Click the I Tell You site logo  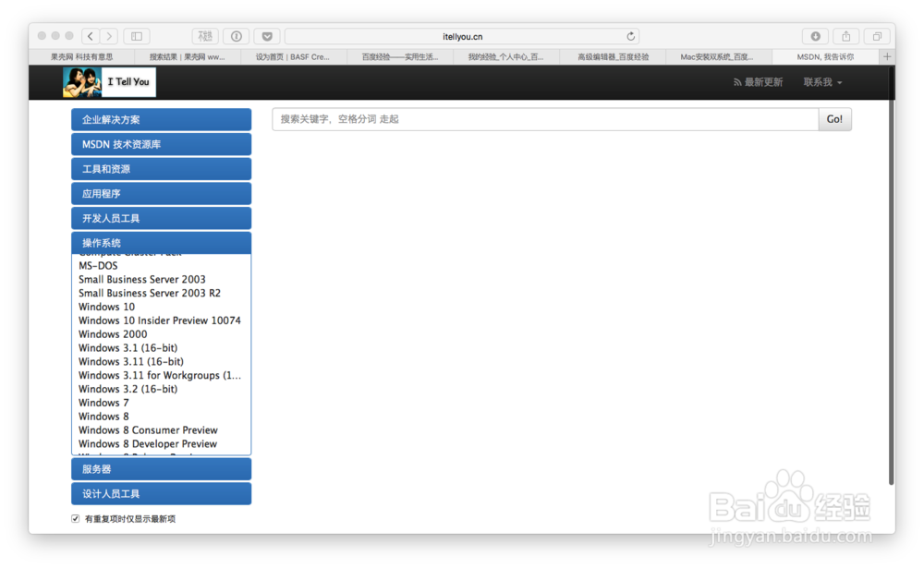[x=110, y=82]
